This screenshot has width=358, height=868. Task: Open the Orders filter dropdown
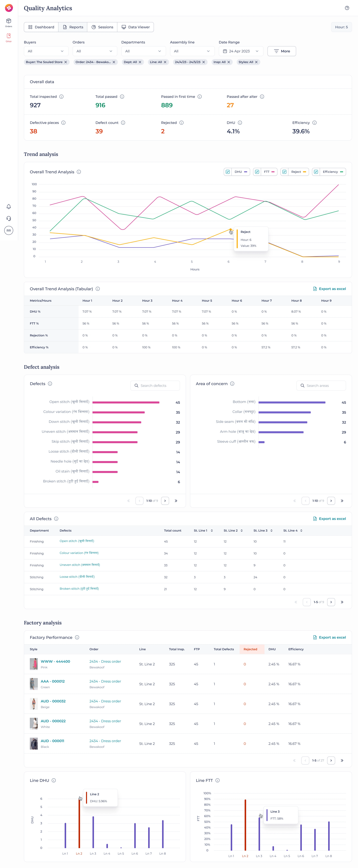pos(95,51)
